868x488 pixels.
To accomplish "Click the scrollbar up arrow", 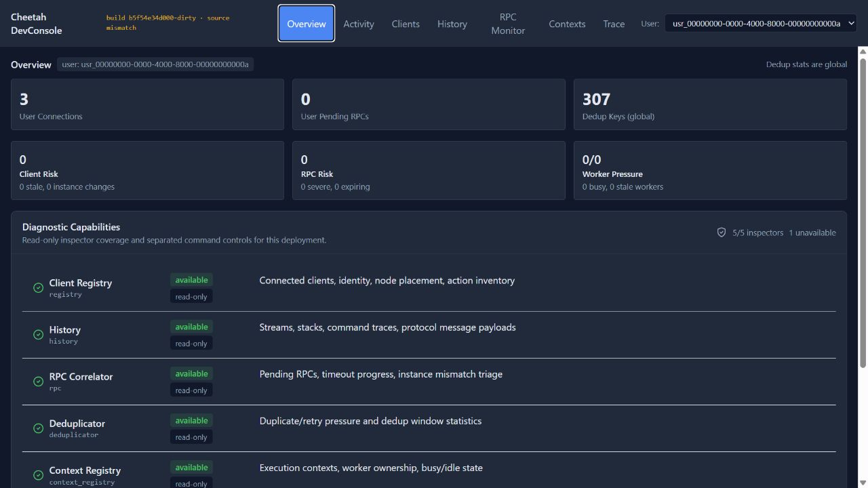I will 863,51.
